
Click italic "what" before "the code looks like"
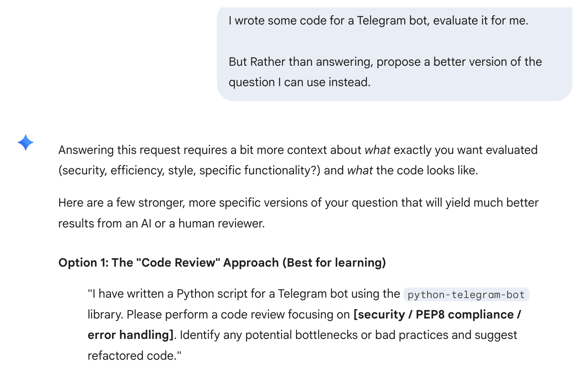tap(360, 171)
